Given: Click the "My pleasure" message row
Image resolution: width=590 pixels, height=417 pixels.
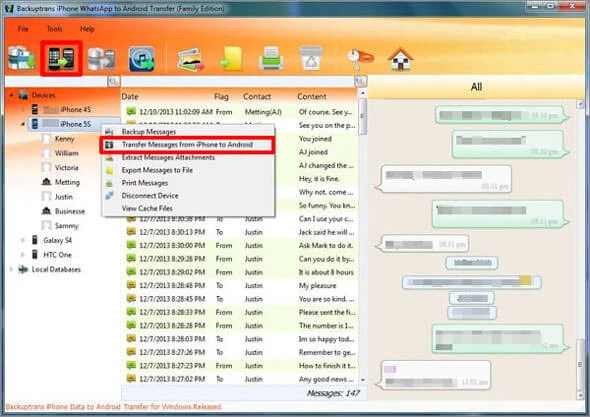Looking at the screenshot, I should click(239, 285).
